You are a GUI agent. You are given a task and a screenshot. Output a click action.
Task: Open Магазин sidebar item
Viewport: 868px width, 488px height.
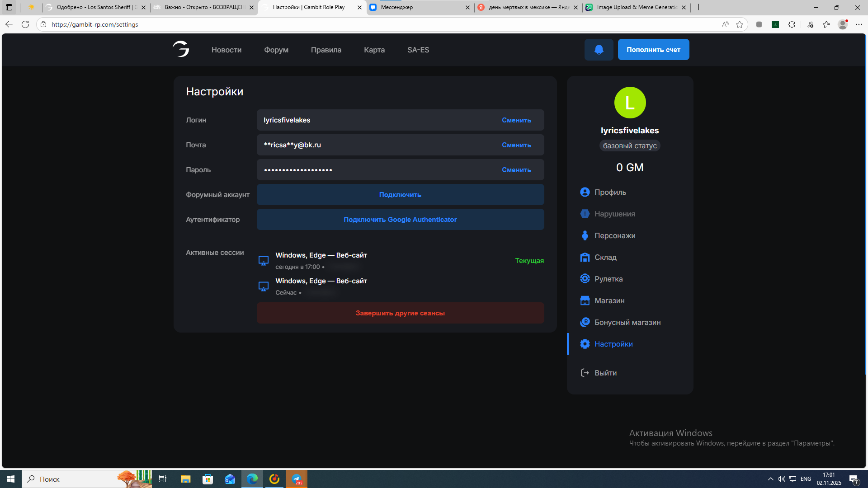pos(609,300)
